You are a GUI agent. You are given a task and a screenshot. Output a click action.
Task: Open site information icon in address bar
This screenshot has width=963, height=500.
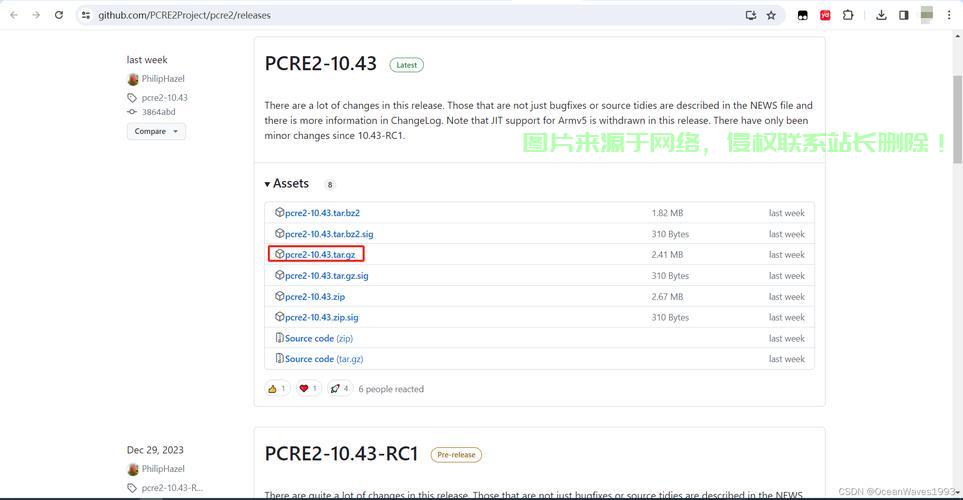pyautogui.click(x=86, y=15)
